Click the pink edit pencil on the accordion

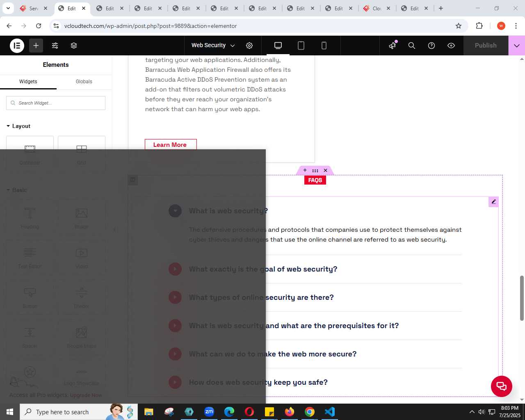(493, 202)
